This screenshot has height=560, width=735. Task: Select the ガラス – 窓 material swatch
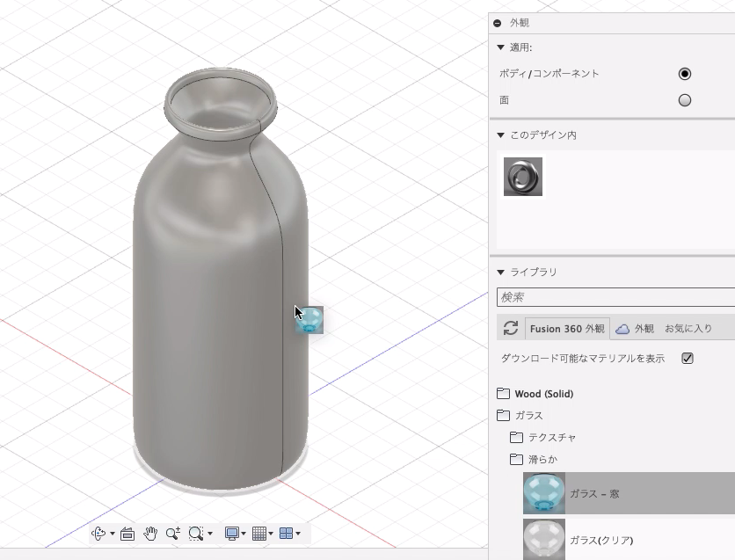coord(543,493)
